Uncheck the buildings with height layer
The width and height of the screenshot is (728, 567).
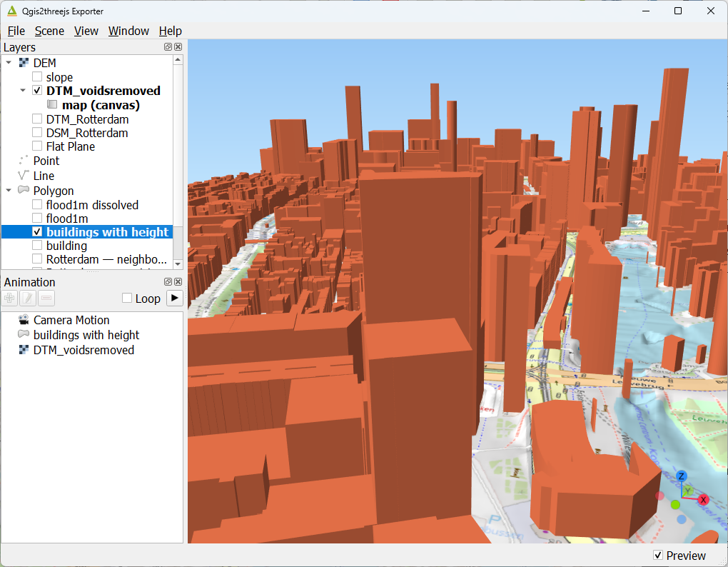[36, 231]
